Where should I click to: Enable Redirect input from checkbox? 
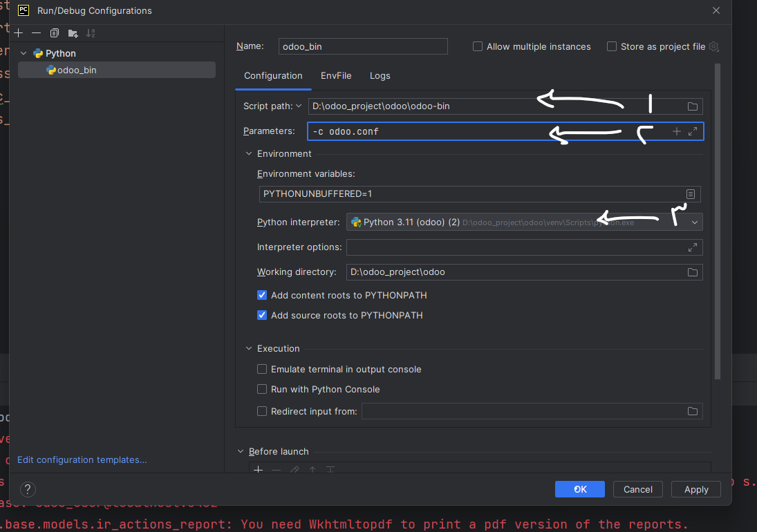(262, 411)
